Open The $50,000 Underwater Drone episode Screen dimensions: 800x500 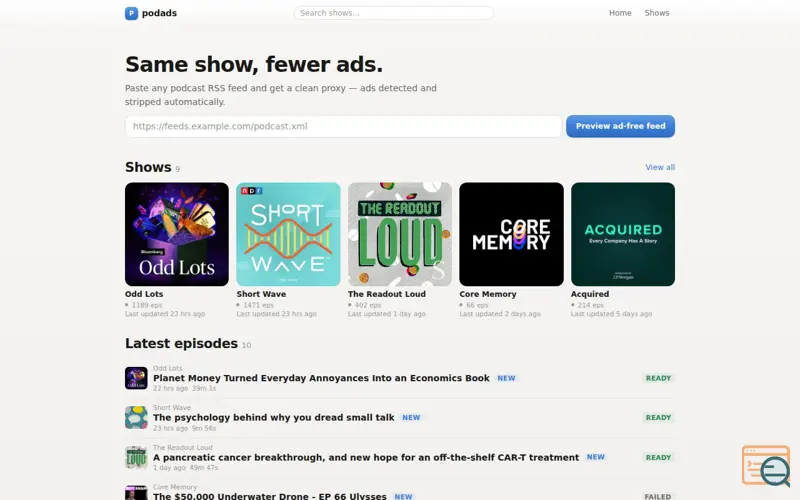click(270, 496)
